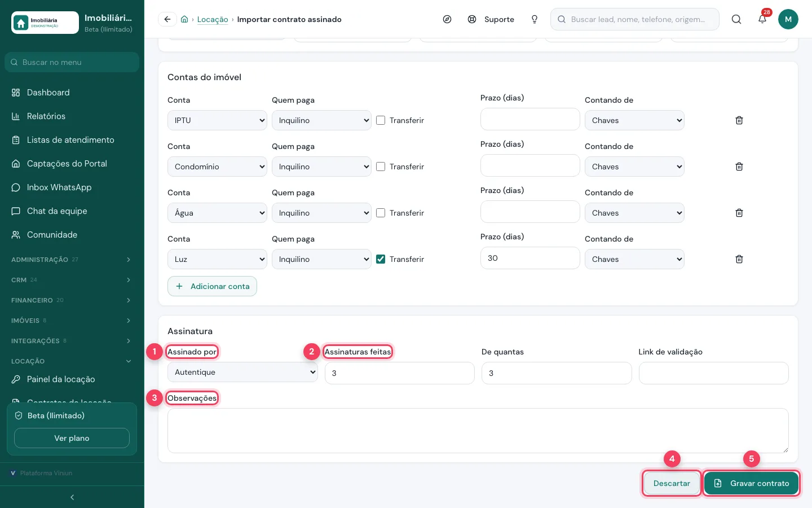Expand the Financeiro sidebar section
The width and height of the screenshot is (812, 508).
[x=72, y=300]
